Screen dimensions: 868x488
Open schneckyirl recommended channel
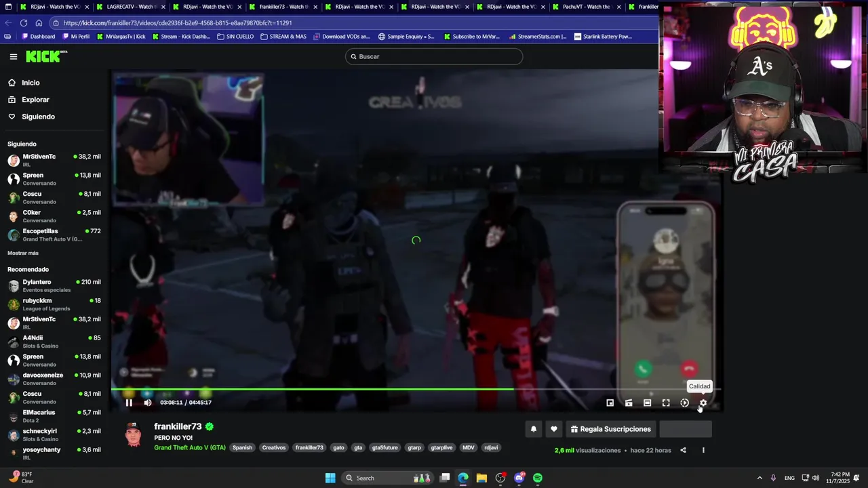(x=54, y=434)
